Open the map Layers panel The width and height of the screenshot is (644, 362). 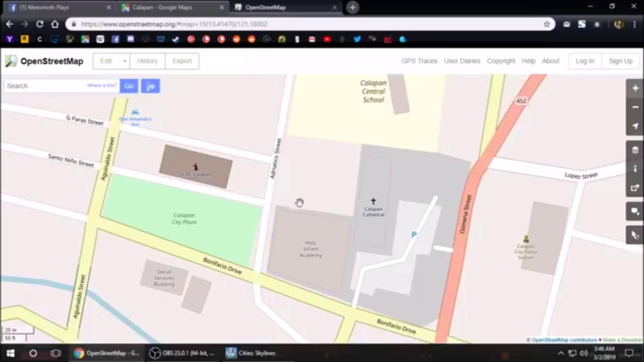[635, 150]
